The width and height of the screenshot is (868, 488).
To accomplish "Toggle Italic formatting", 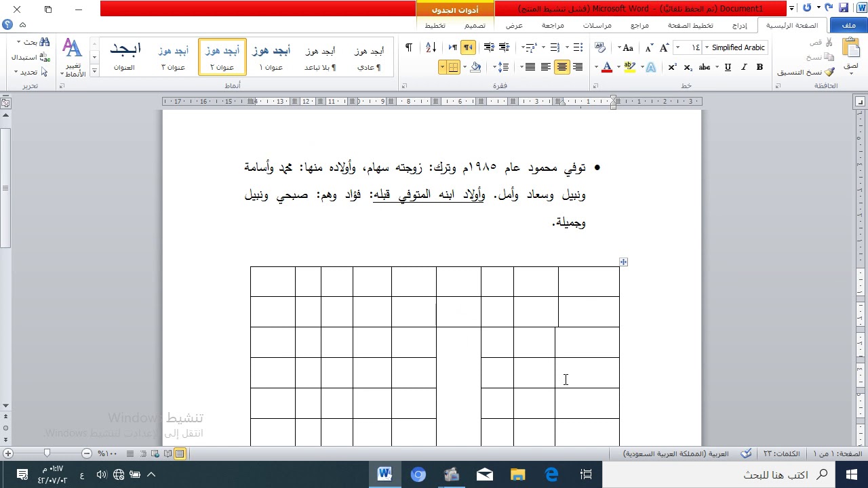I will [x=744, y=67].
